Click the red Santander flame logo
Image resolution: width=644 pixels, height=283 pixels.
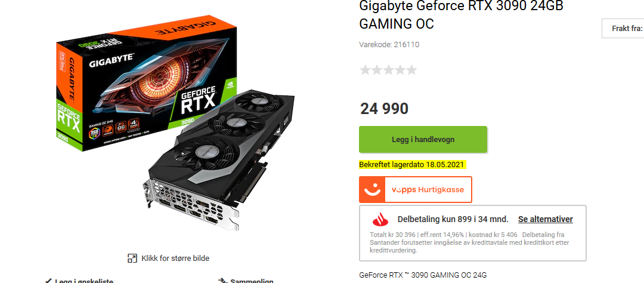pos(380,220)
